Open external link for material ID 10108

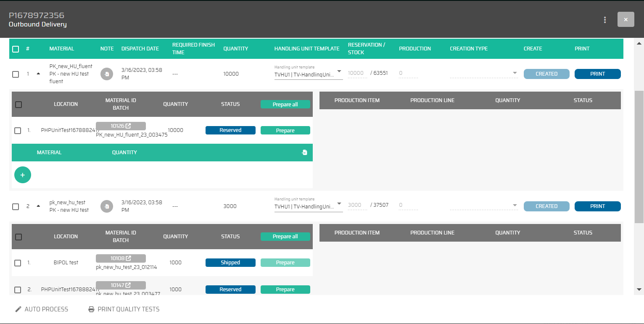click(128, 258)
